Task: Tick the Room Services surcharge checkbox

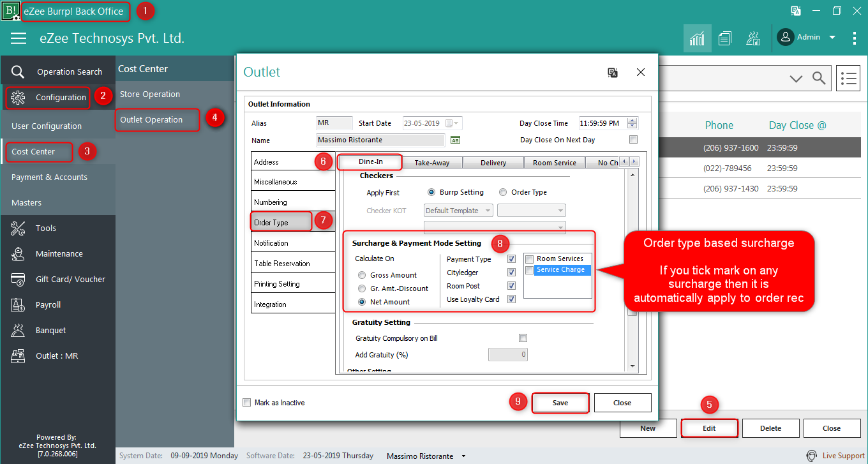Action: tap(529, 259)
